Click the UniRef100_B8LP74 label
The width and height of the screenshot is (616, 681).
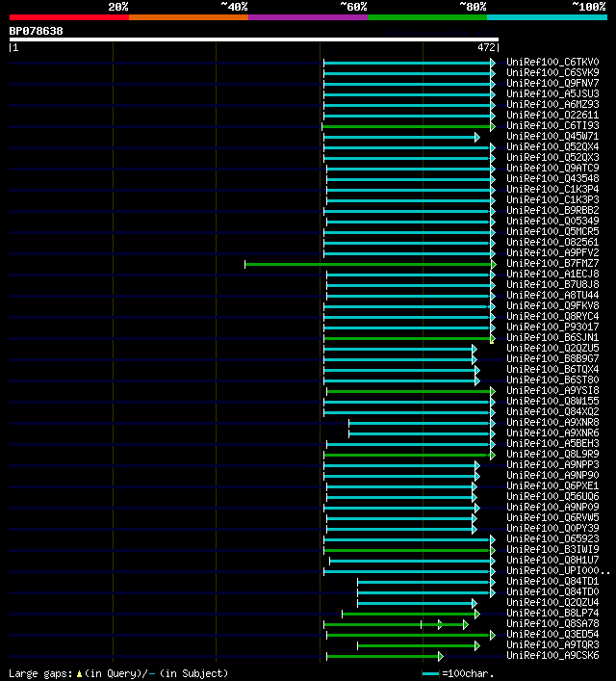[x=552, y=614]
